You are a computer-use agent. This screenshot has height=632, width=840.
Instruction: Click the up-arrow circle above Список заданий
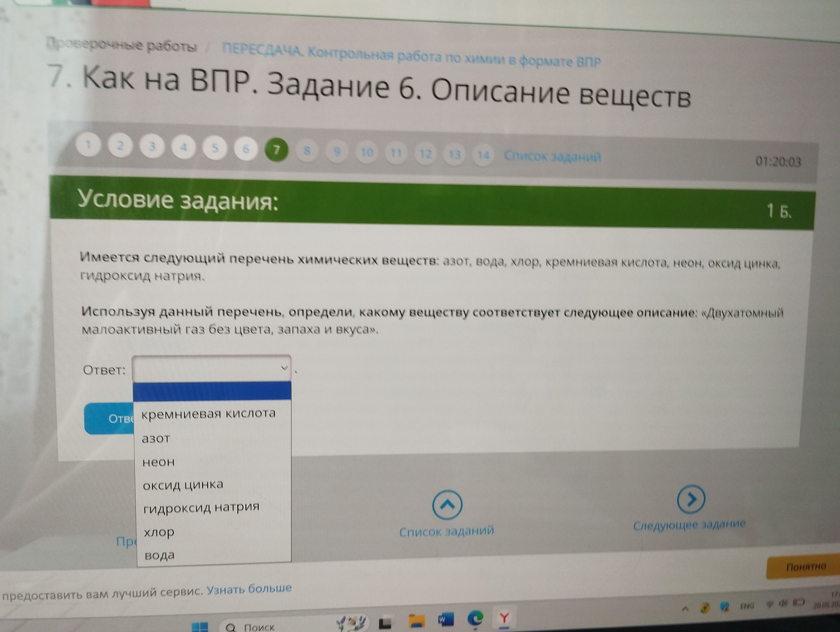tap(447, 505)
